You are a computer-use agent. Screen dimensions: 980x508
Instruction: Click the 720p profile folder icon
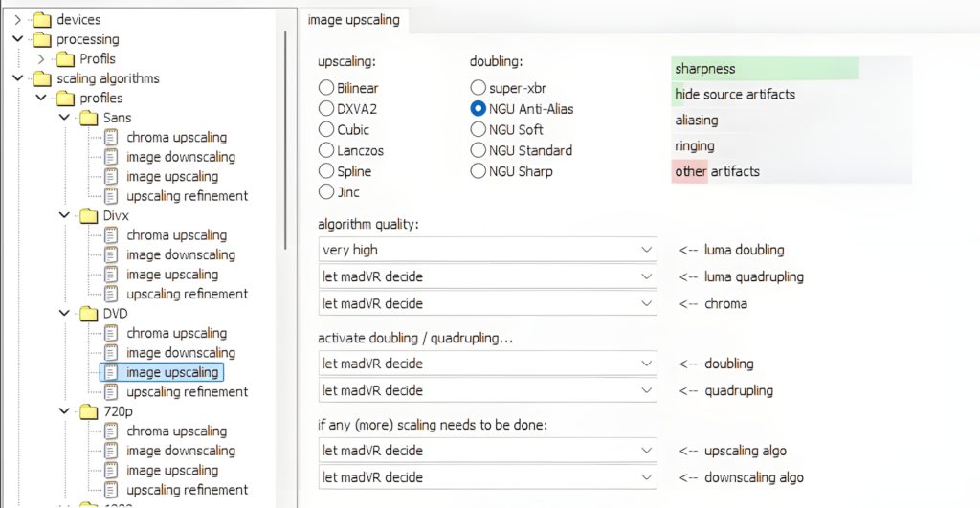pos(88,411)
